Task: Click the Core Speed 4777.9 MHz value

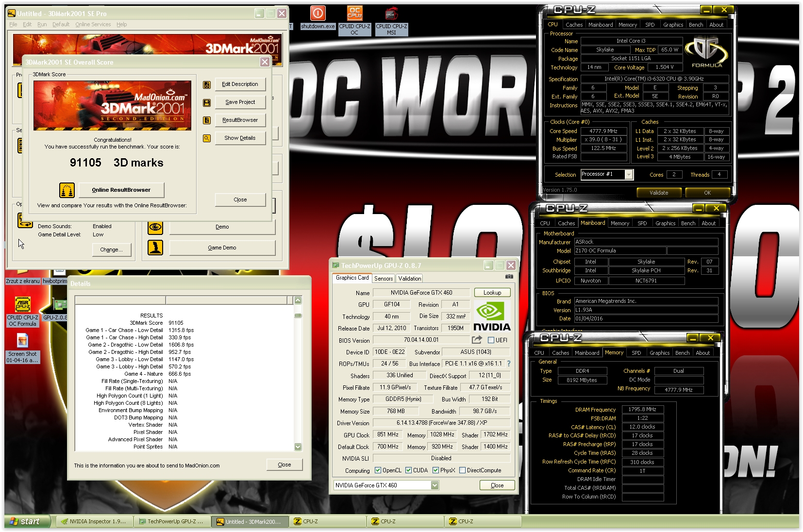Action: [x=603, y=131]
